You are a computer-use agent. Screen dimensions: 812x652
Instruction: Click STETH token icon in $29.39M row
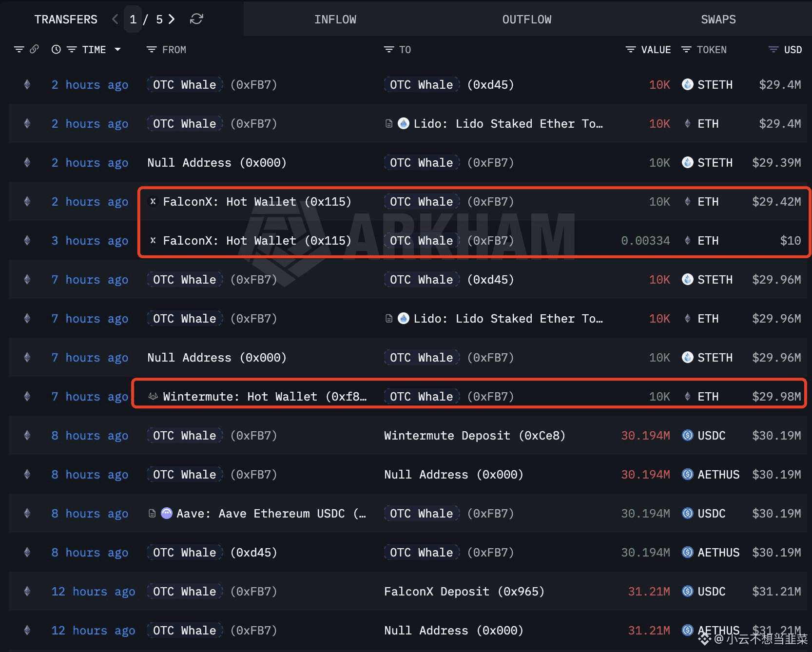688,162
